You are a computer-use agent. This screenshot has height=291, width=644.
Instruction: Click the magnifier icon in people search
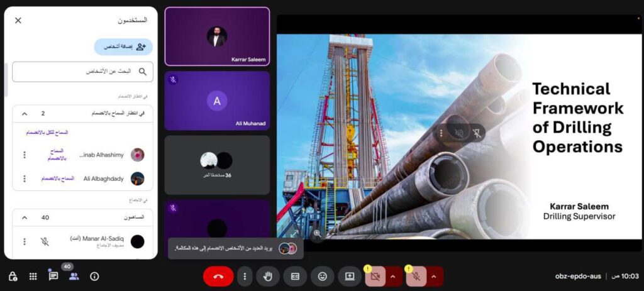coord(143,72)
